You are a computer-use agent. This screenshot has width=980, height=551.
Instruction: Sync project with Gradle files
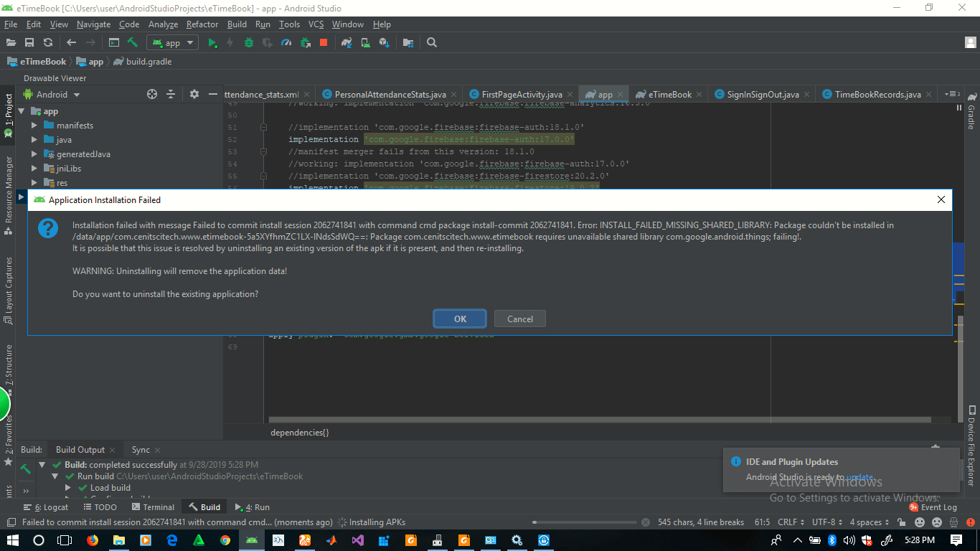click(x=347, y=42)
